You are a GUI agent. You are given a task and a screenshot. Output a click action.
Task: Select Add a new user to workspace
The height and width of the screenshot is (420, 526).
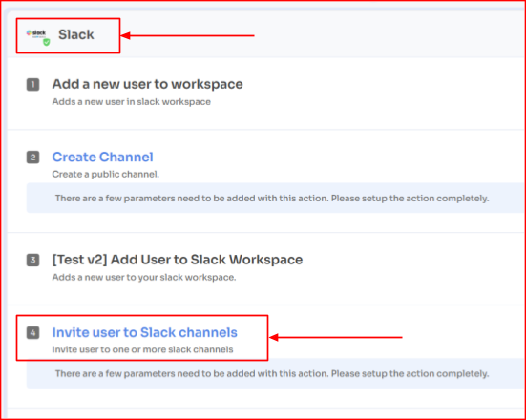[x=147, y=84]
